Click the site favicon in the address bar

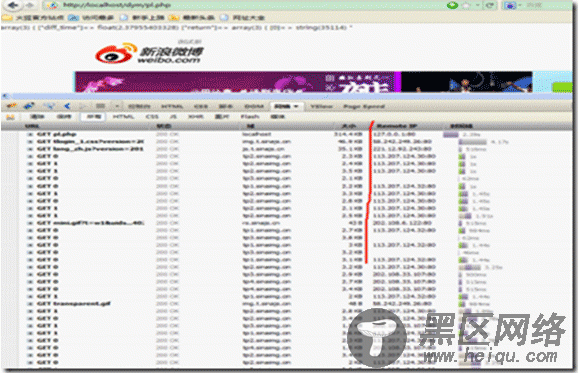click(x=53, y=5)
